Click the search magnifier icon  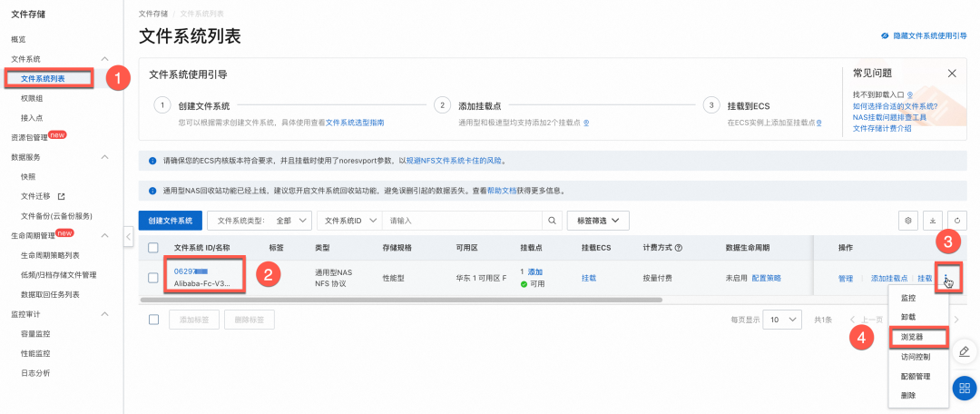(x=552, y=220)
